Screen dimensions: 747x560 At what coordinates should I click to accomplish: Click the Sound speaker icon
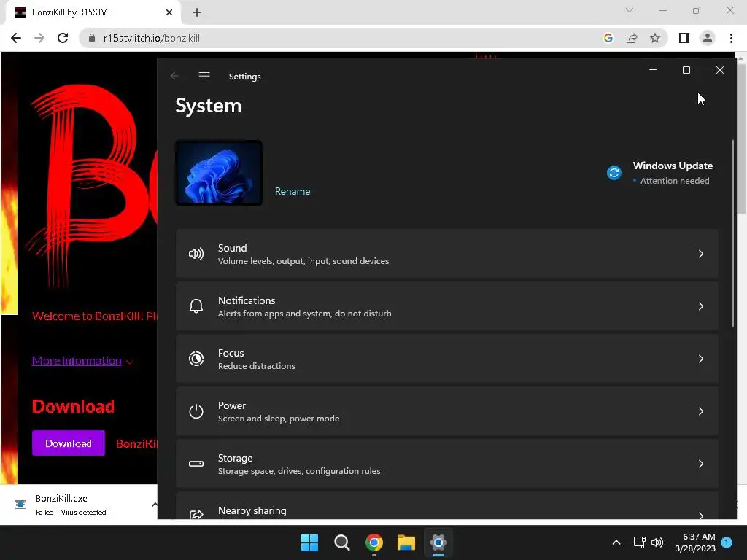196,254
